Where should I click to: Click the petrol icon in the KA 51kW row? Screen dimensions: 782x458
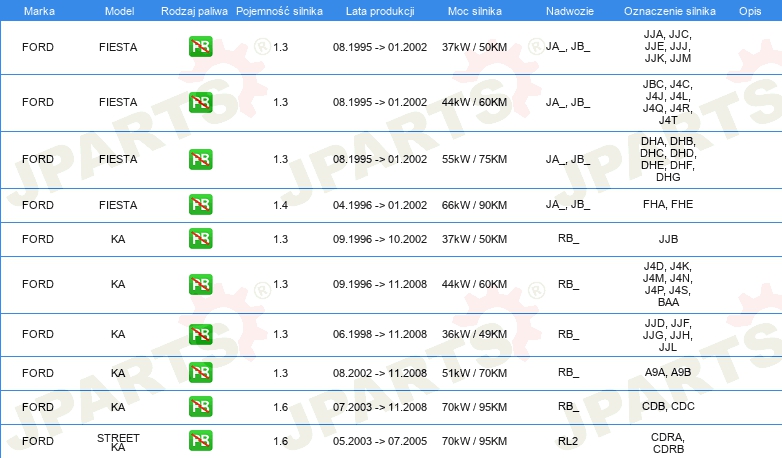pos(200,373)
